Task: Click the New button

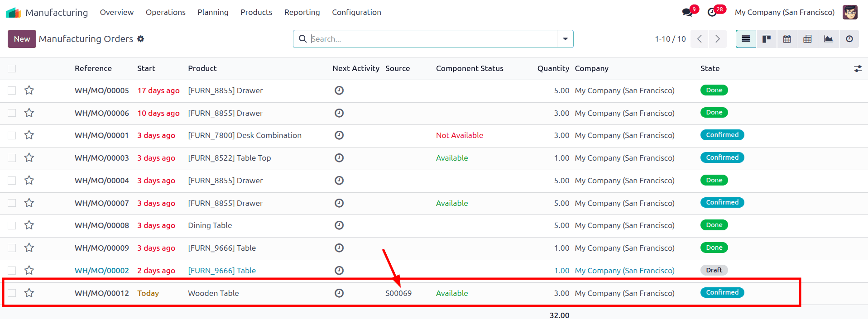Action: pyautogui.click(x=22, y=39)
